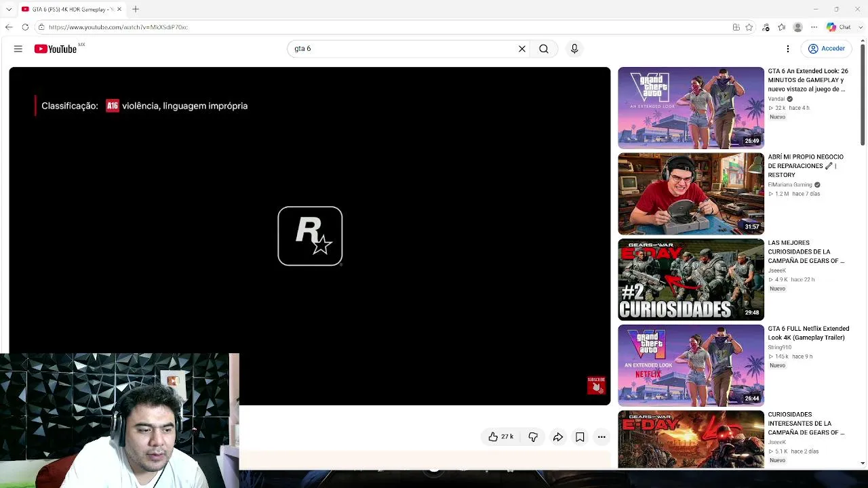Click the browser address bar URL

118,27
